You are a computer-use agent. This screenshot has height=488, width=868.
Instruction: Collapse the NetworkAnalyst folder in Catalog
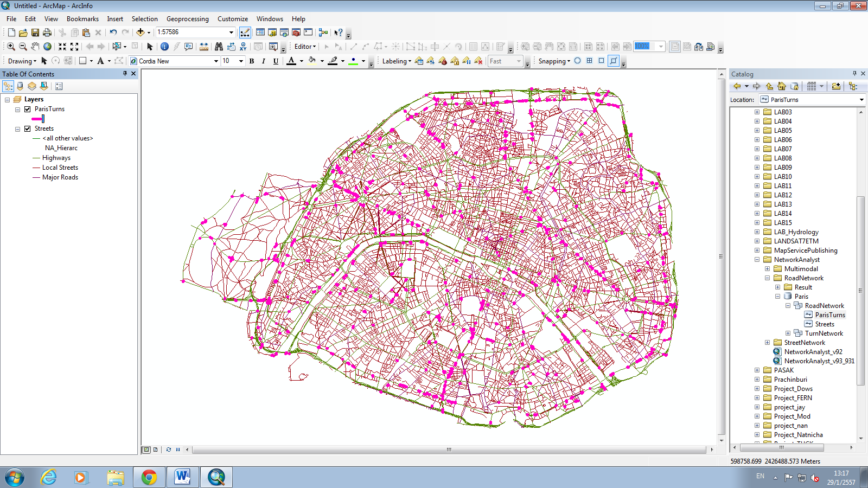(x=756, y=259)
